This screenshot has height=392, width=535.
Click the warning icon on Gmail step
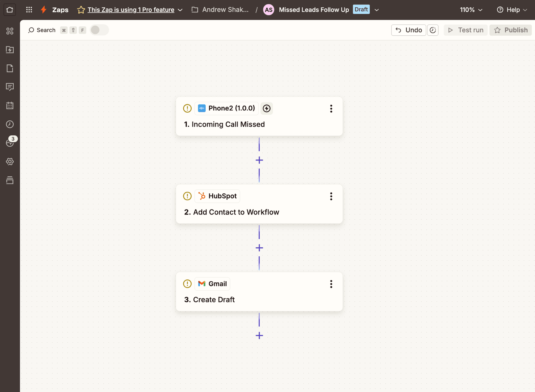coord(187,284)
